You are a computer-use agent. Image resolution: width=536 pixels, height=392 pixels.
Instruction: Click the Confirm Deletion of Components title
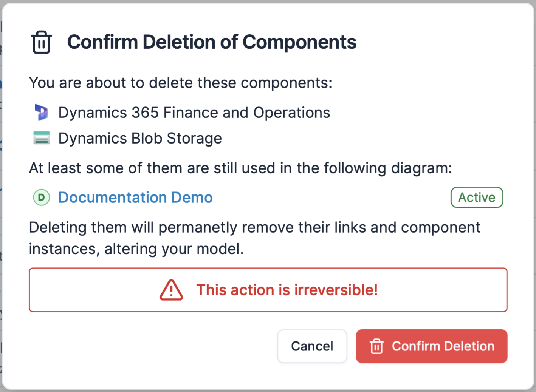pos(212,42)
